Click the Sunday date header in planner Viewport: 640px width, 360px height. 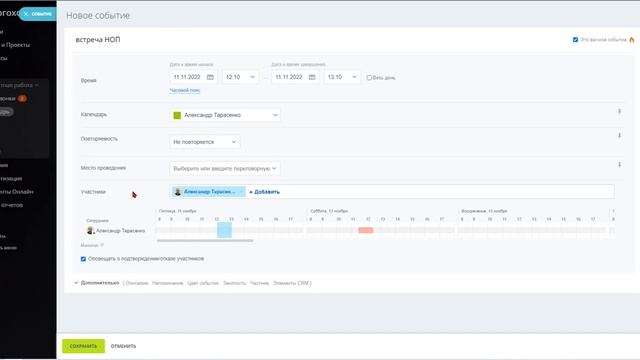click(x=484, y=211)
